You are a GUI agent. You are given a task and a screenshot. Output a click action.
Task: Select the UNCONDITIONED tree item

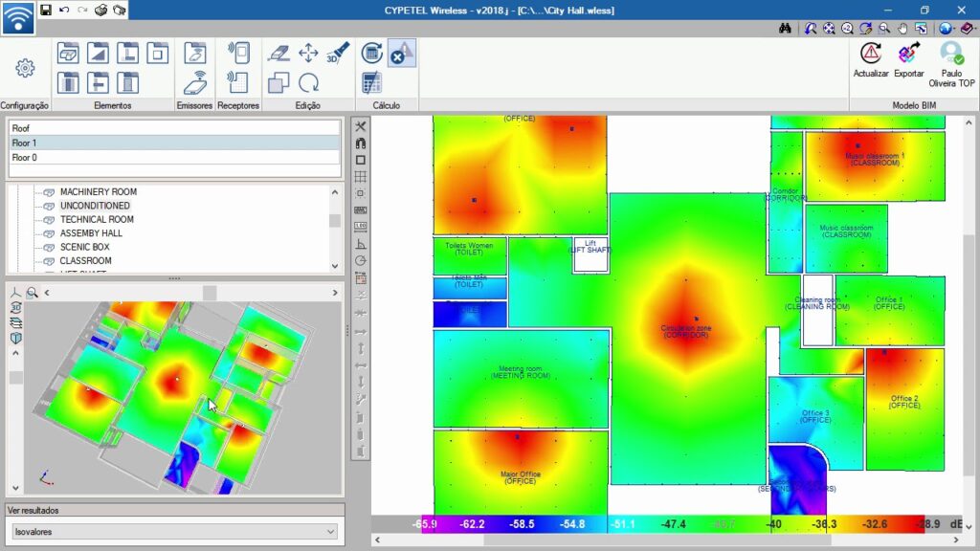pos(95,206)
